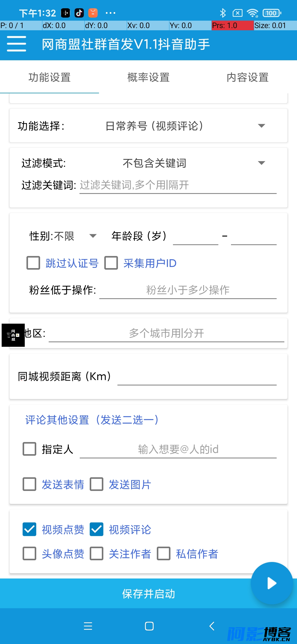Switch to the 概率设置 tab
This screenshot has width=297, height=644.
pos(148,77)
